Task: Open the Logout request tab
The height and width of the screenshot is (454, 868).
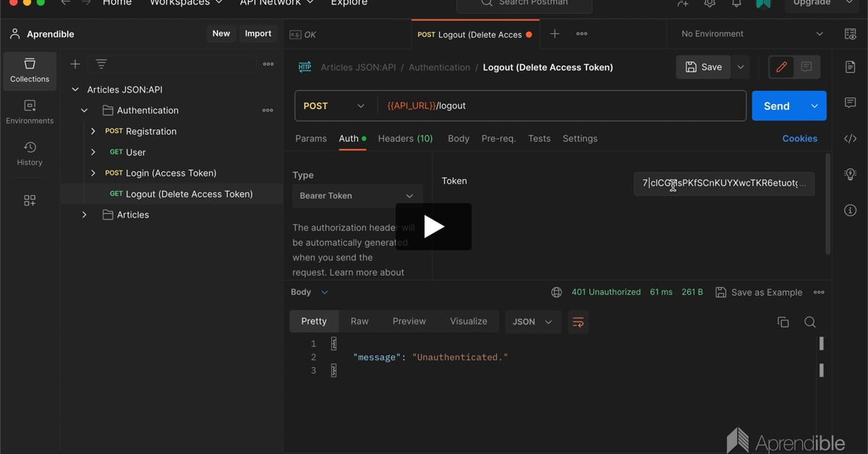Action: click(x=474, y=34)
